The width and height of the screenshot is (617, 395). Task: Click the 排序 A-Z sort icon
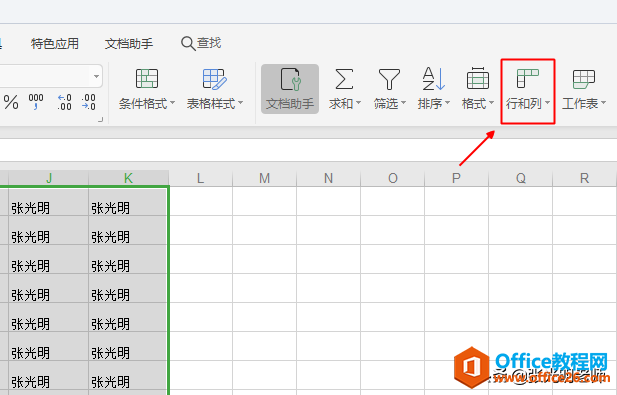click(434, 79)
